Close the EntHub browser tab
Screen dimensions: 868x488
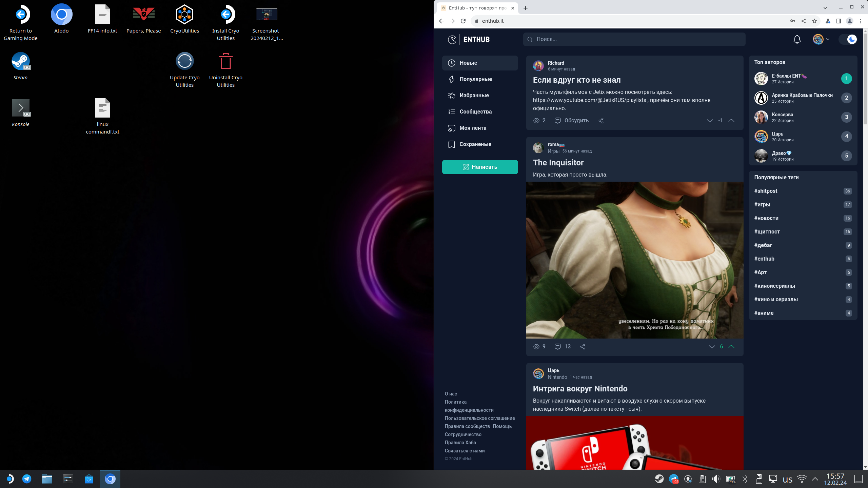513,8
